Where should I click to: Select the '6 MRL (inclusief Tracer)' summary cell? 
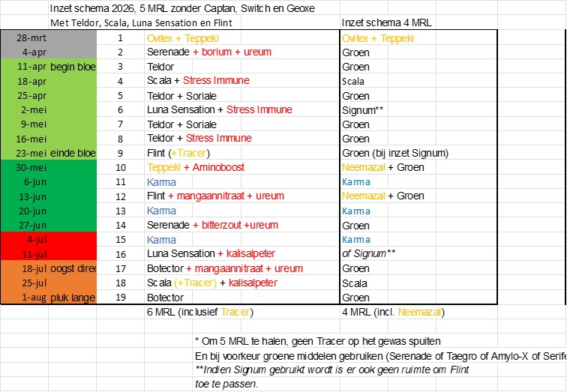[200, 313]
